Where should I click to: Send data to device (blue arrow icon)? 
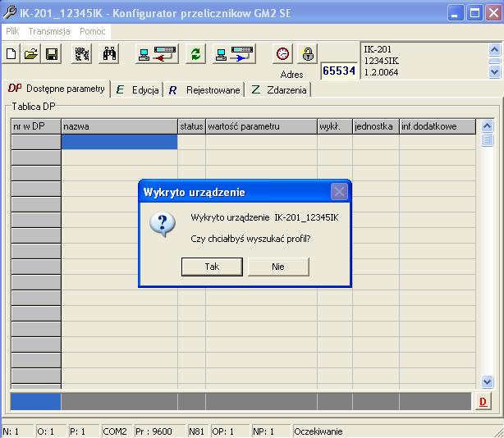click(x=234, y=53)
